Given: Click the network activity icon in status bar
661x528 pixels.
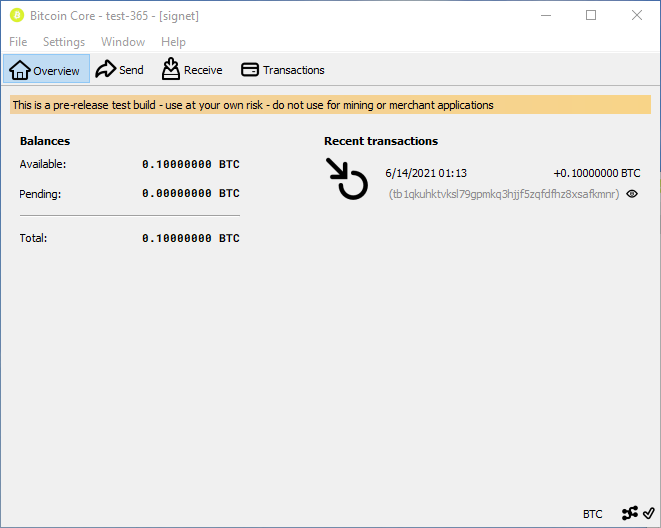Looking at the screenshot, I should point(630,513).
